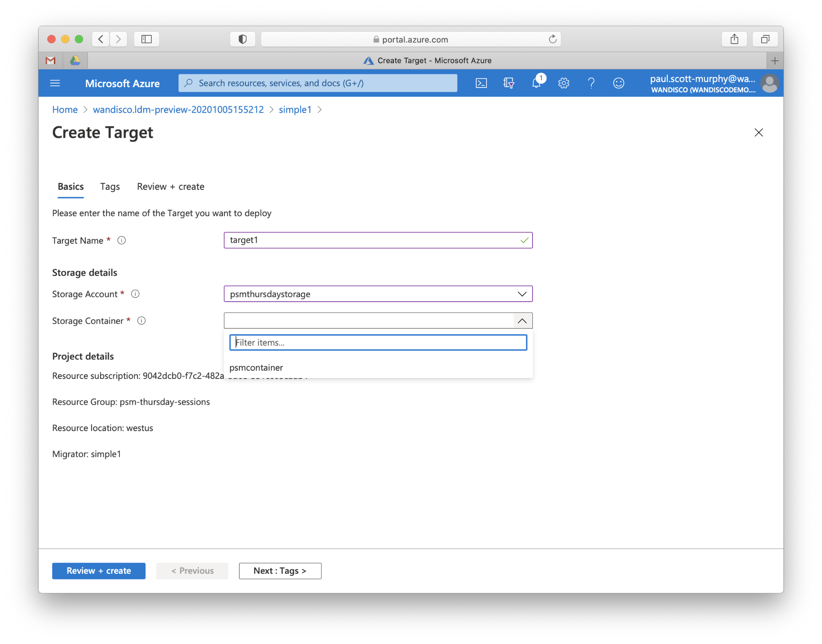822x644 pixels.
Task: Open portal settings gear
Action: (x=563, y=83)
